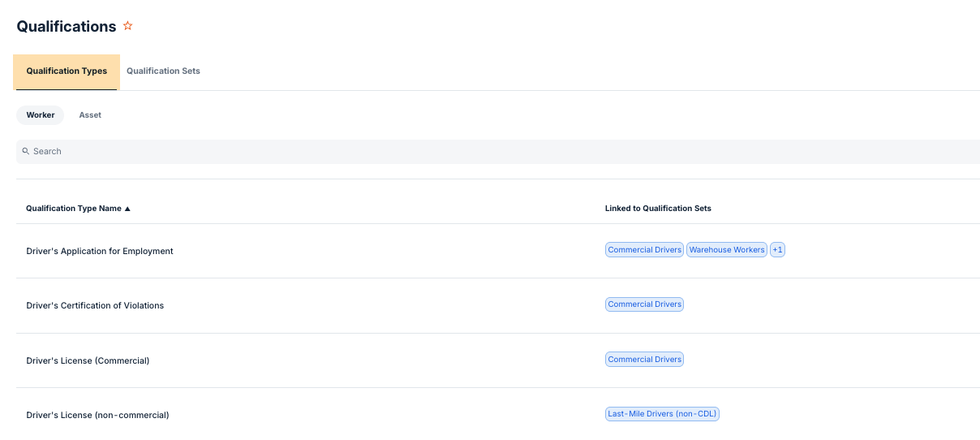
Task: Expand the +1 hidden qualification sets badge
Action: tap(777, 250)
